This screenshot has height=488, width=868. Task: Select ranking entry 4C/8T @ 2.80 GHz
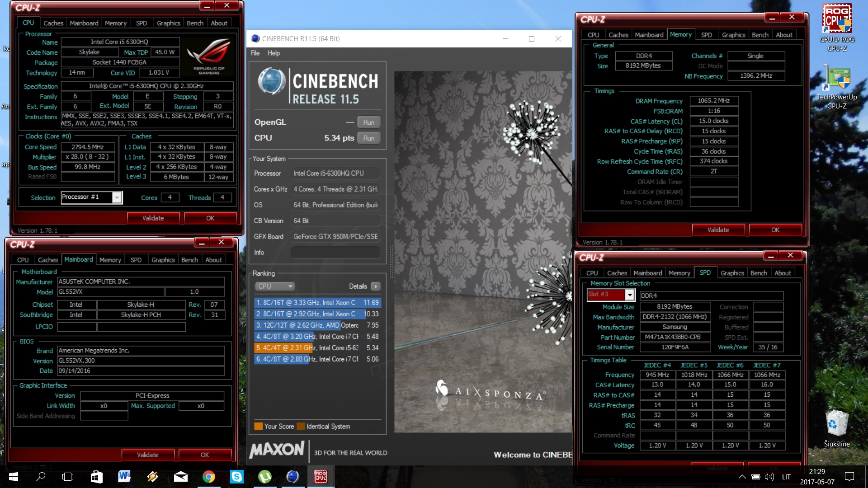click(317, 359)
